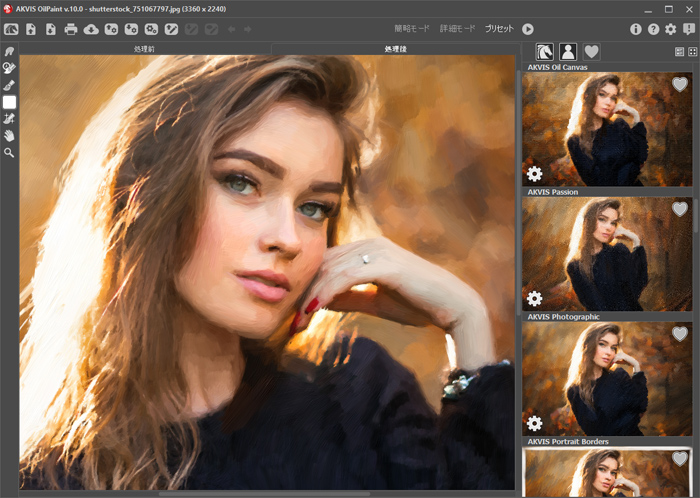
Task: Click the undo arrow
Action: (x=231, y=29)
